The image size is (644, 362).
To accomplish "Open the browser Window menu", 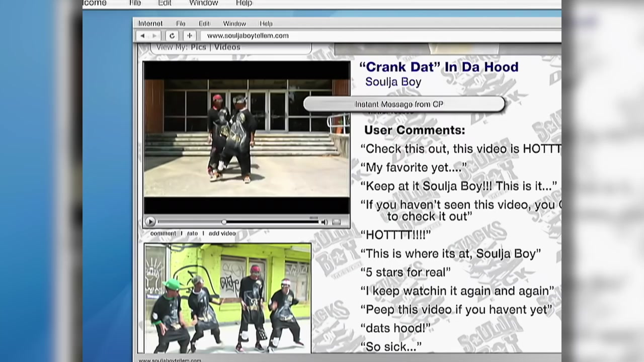I will (234, 24).
